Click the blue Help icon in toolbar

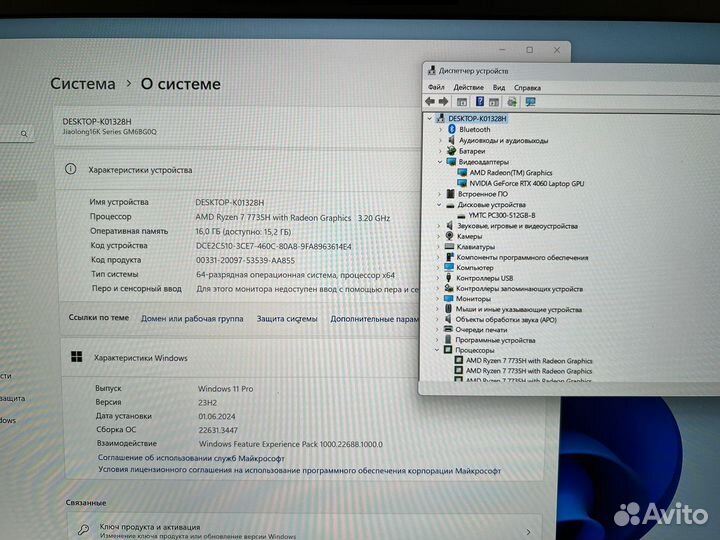(x=480, y=102)
